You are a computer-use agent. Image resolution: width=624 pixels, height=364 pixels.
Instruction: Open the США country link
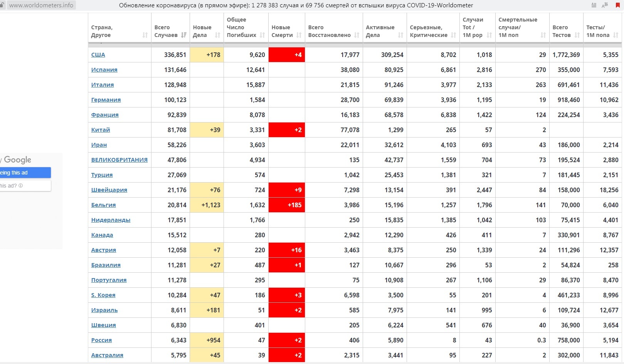click(x=98, y=55)
